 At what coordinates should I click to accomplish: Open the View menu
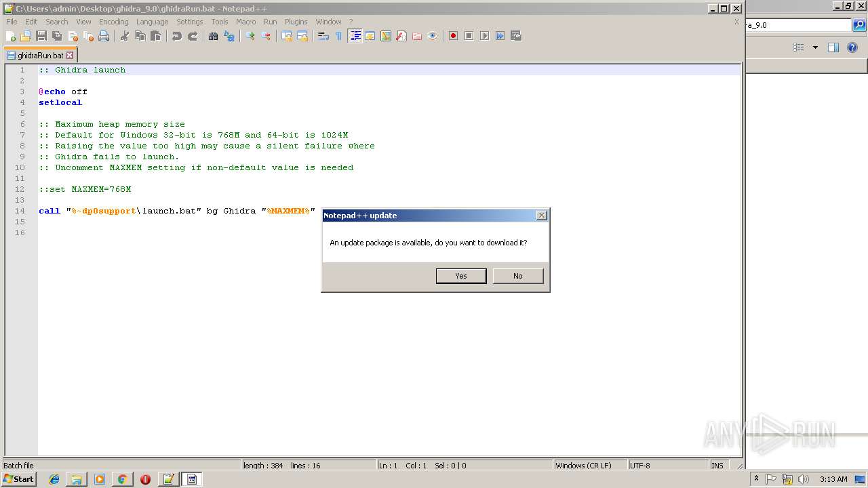tap(83, 22)
